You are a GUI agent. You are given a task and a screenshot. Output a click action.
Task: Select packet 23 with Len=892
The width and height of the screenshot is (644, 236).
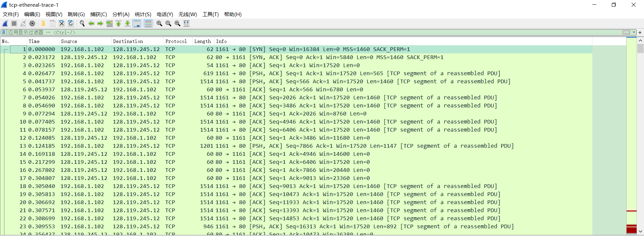pos(296,227)
